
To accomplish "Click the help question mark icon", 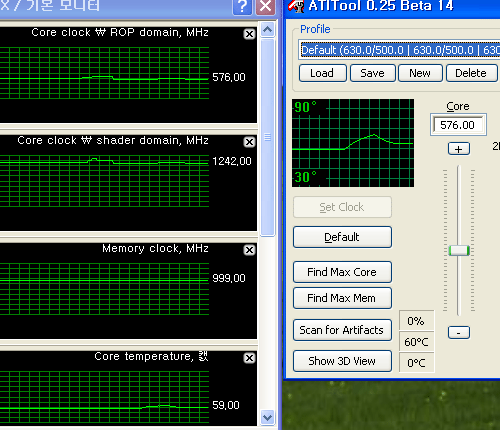I will pyautogui.click(x=242, y=6).
